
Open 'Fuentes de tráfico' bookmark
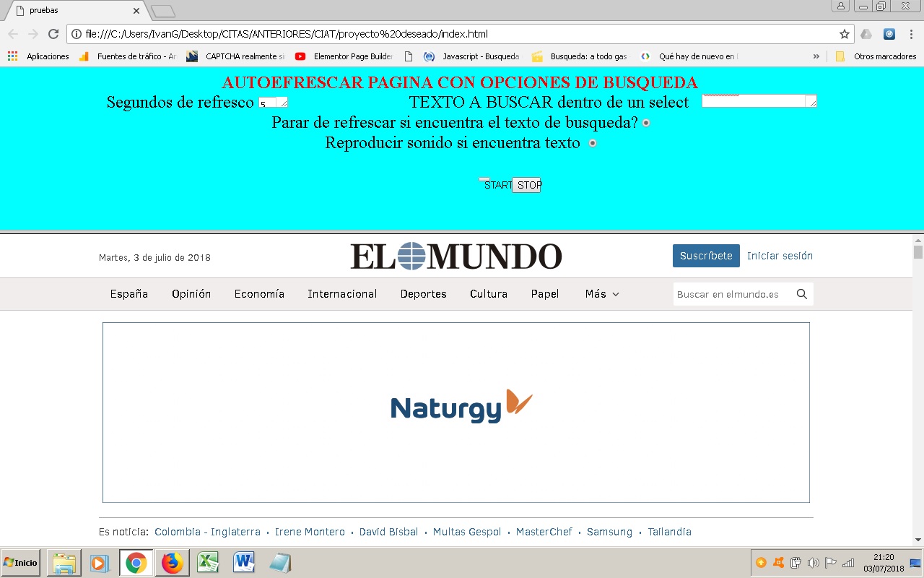click(x=127, y=56)
